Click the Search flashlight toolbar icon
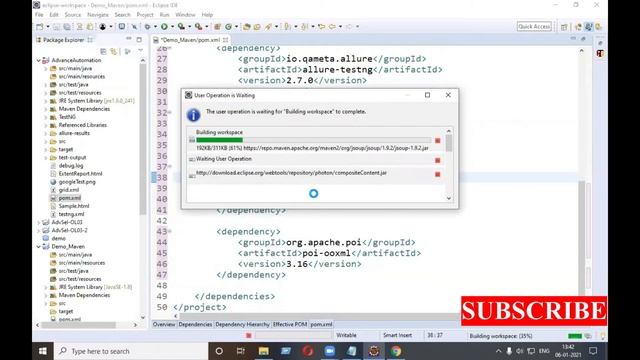 point(268,27)
